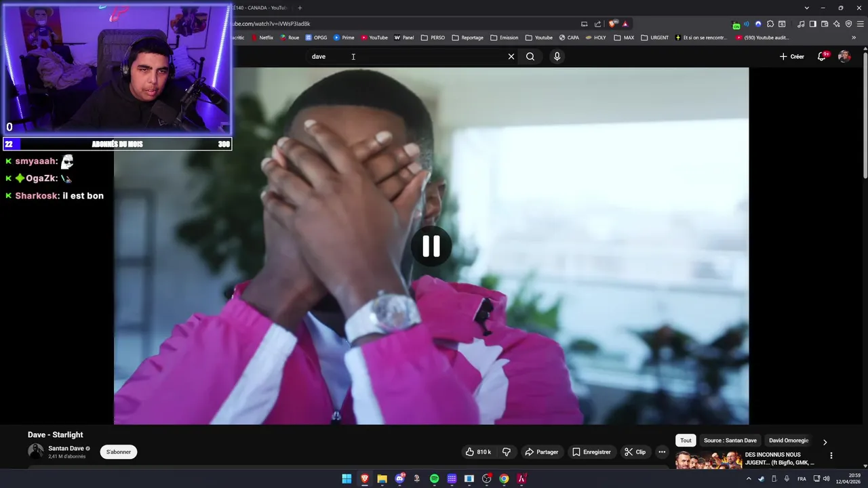This screenshot has height=488, width=868.
Task: Open the Panel bookmark
Action: tap(404, 38)
